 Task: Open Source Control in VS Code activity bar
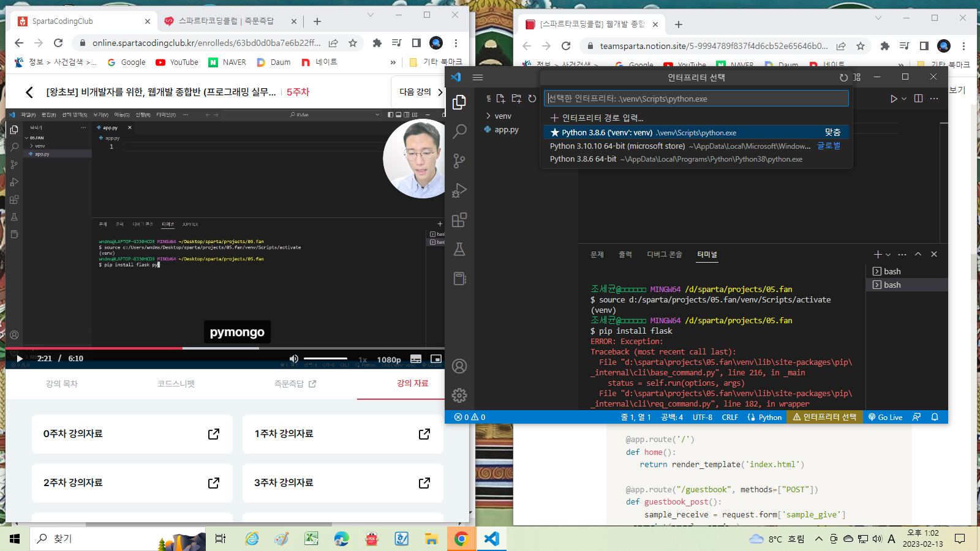(x=459, y=160)
